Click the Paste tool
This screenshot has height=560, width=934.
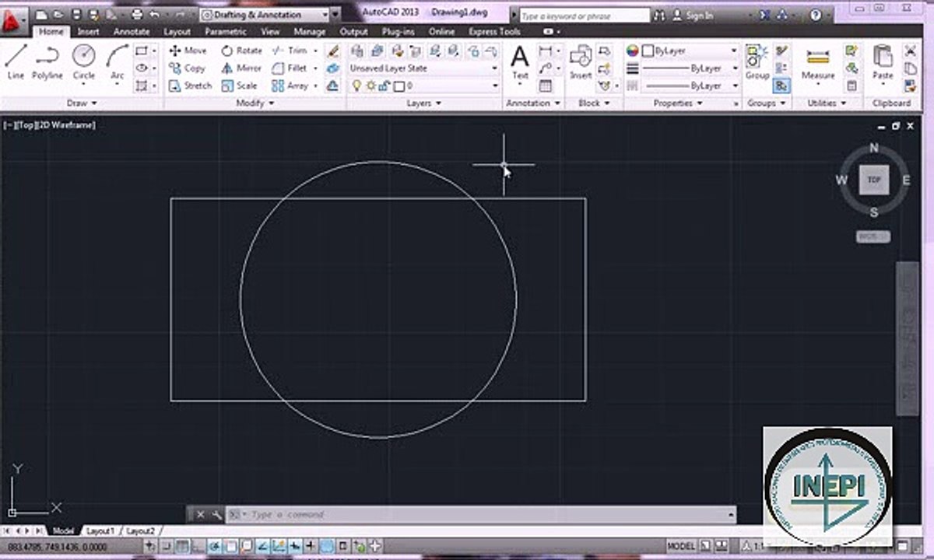point(883,62)
